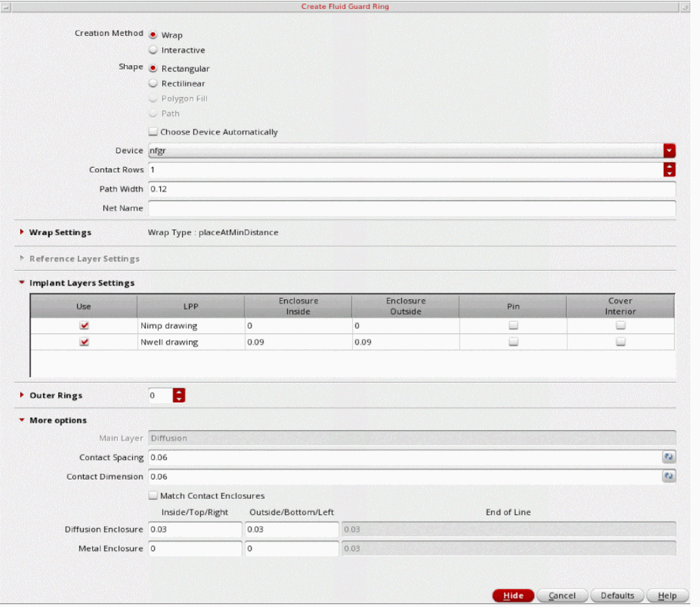Image resolution: width=700 pixels, height=607 pixels.
Task: Enable Choose Device Automatically checkbox
Action: tap(153, 132)
